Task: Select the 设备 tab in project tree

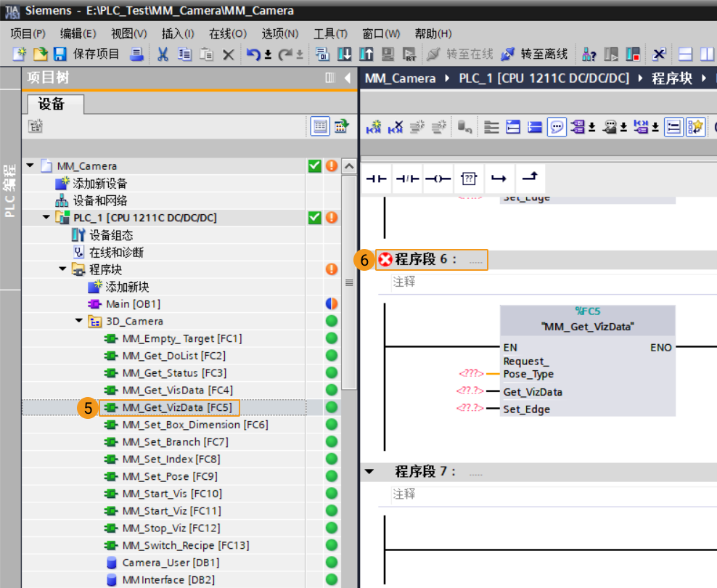Action: click(x=55, y=105)
